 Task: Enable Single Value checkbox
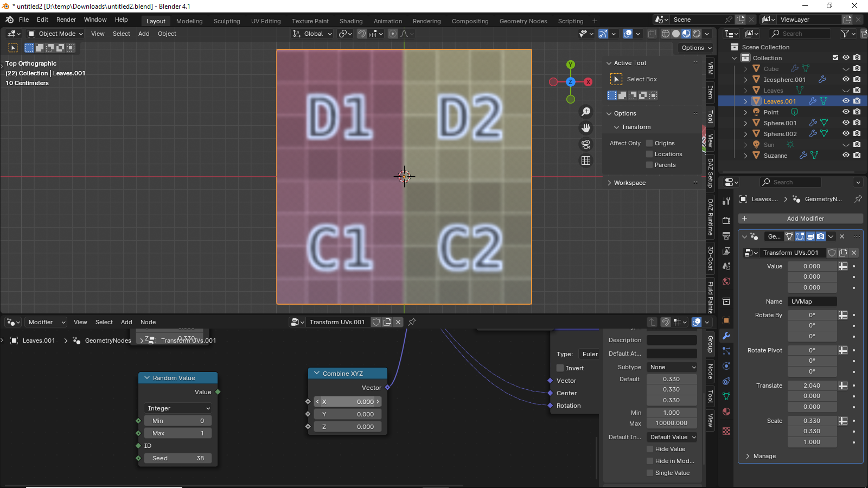[650, 473]
